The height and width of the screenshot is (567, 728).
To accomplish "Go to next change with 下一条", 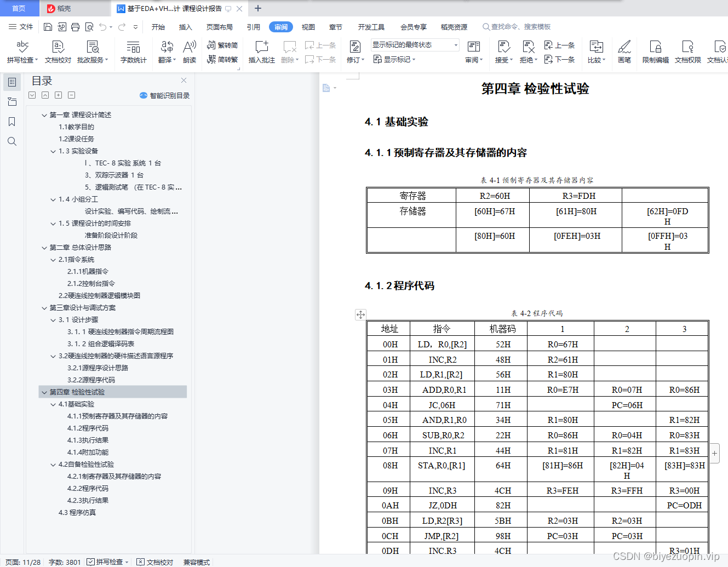I will (560, 59).
